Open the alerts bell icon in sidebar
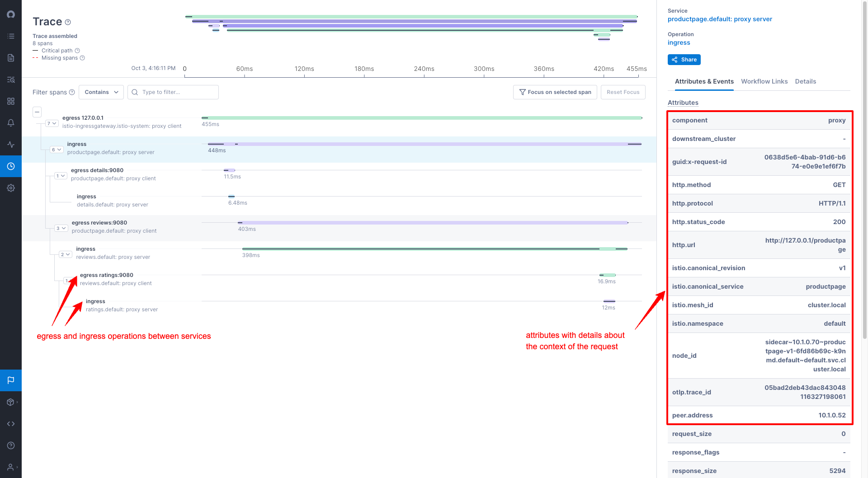 (x=11, y=123)
